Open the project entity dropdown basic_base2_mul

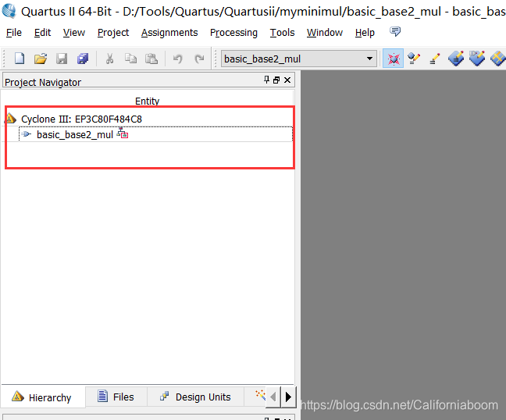coord(299,59)
